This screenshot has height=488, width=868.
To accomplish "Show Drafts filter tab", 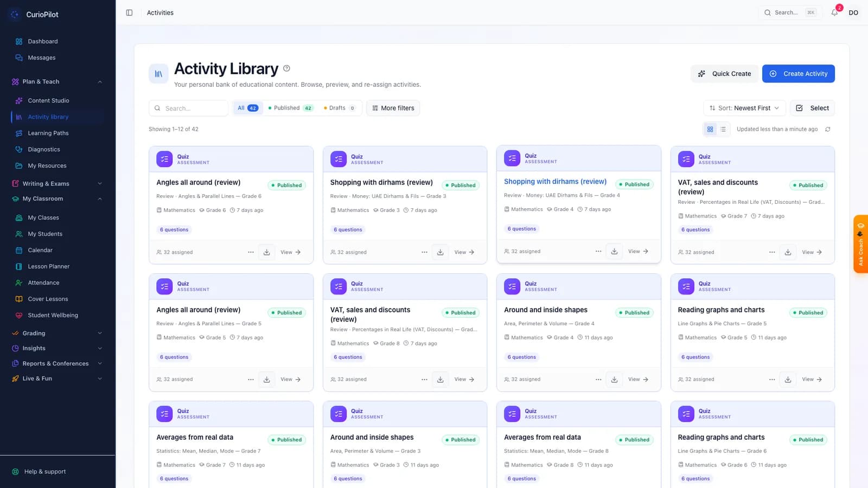I will pos(340,108).
